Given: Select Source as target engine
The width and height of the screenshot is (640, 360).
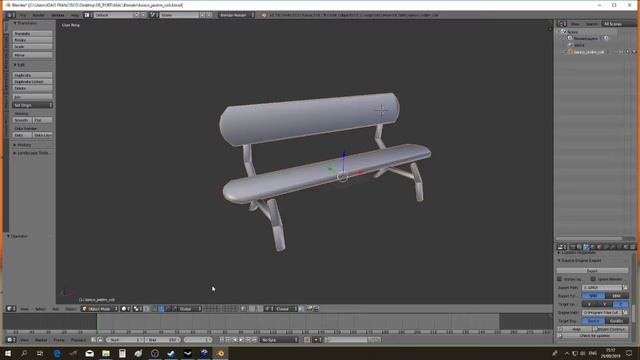Looking at the screenshot, I should pos(593,321).
